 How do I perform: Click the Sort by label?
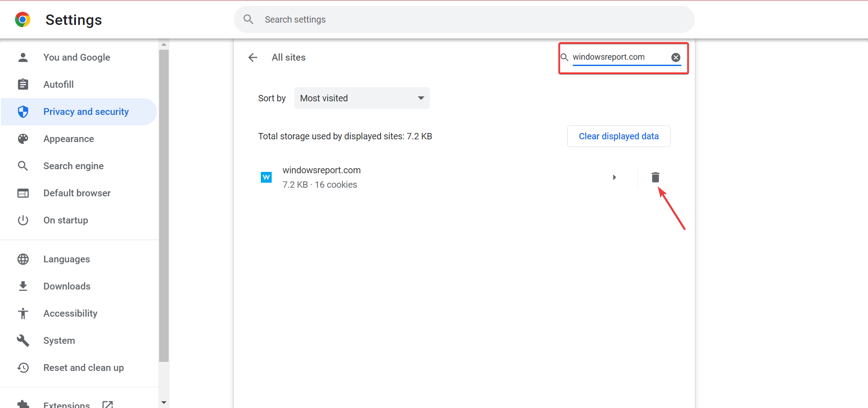tap(272, 98)
